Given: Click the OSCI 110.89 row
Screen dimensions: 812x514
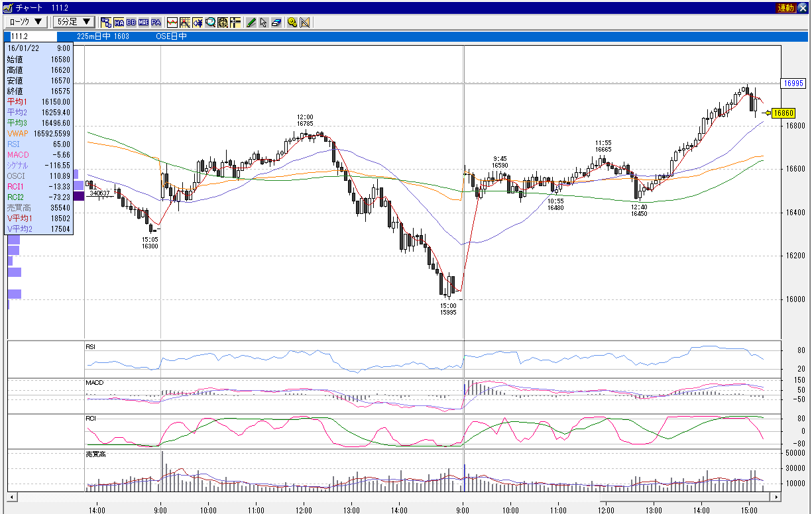Looking at the screenshot, I should coord(38,176).
